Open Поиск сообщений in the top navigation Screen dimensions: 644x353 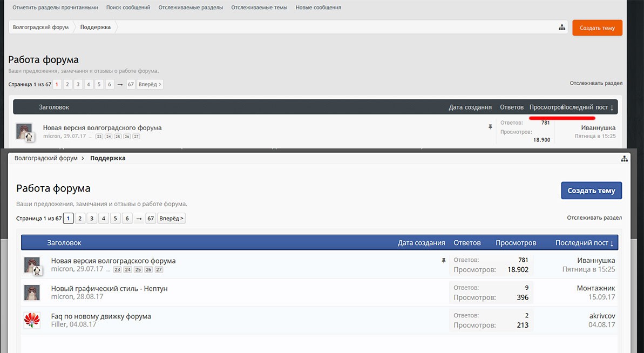pyautogui.click(x=128, y=8)
